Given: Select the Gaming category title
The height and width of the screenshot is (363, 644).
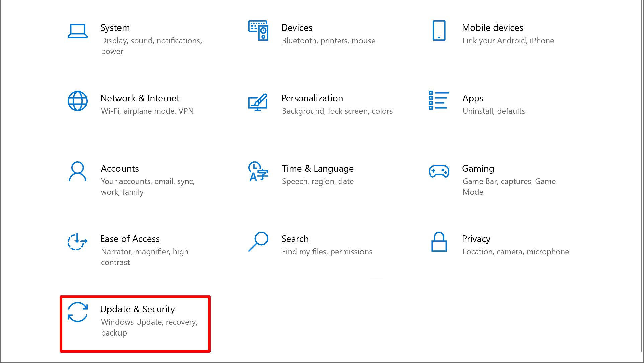Looking at the screenshot, I should click(478, 168).
